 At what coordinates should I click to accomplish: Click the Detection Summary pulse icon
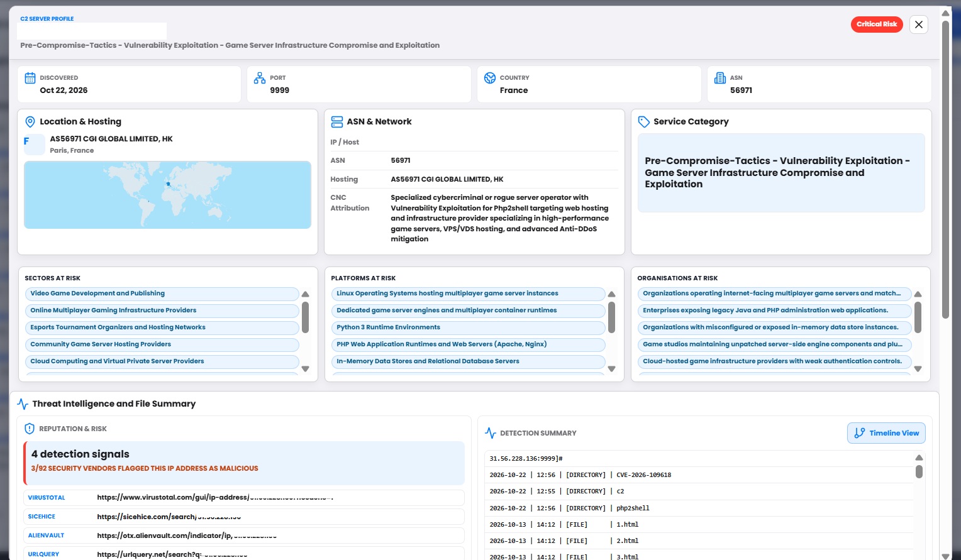[x=491, y=433]
